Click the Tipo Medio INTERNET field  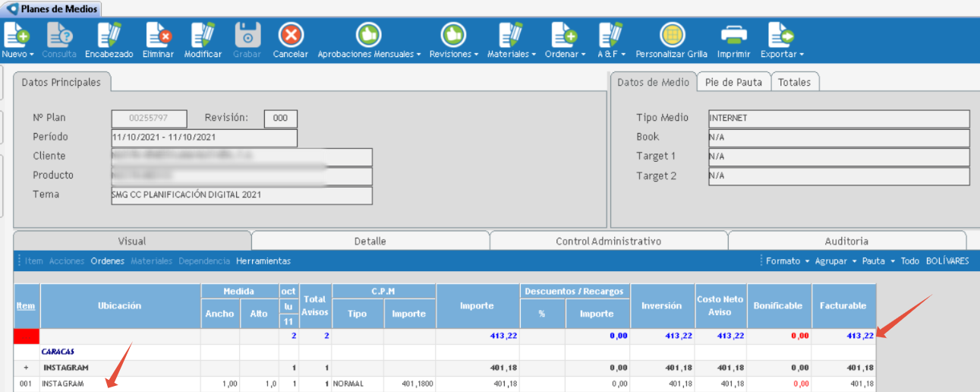coord(839,119)
